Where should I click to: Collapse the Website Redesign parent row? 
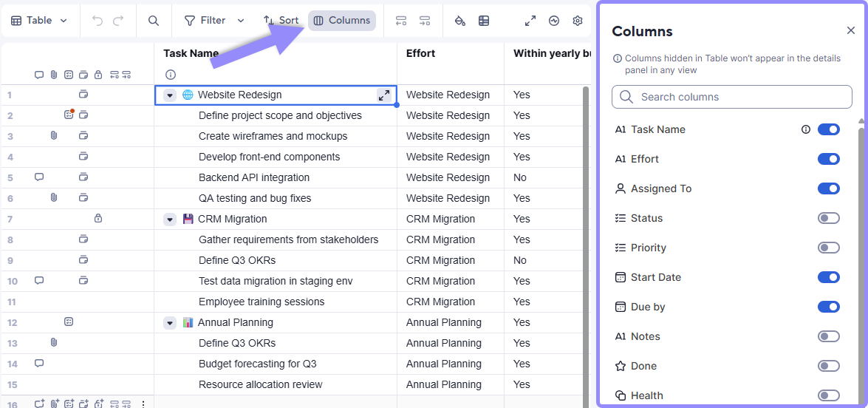coord(170,95)
